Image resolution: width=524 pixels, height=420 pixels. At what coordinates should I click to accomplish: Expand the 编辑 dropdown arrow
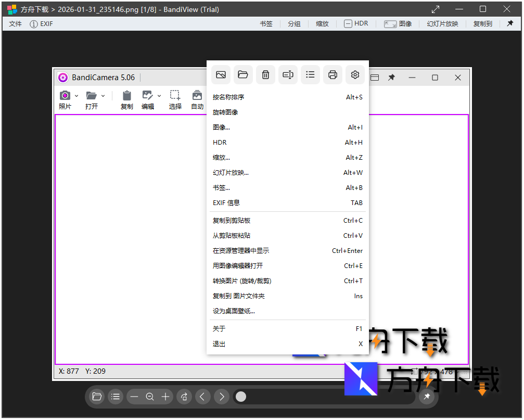pos(159,96)
